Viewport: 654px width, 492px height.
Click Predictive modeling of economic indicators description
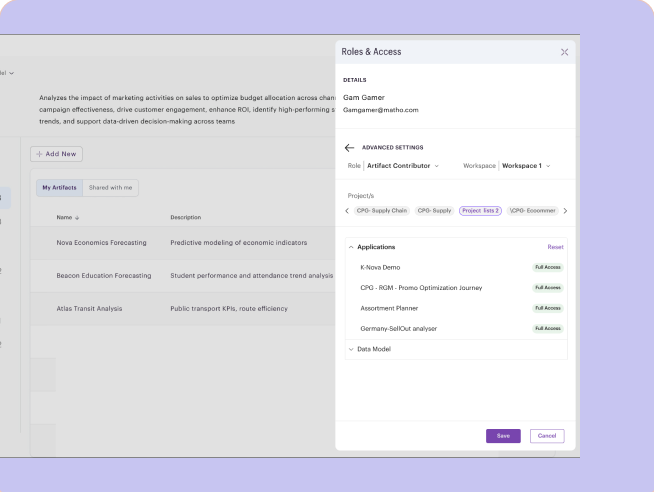coord(239,243)
